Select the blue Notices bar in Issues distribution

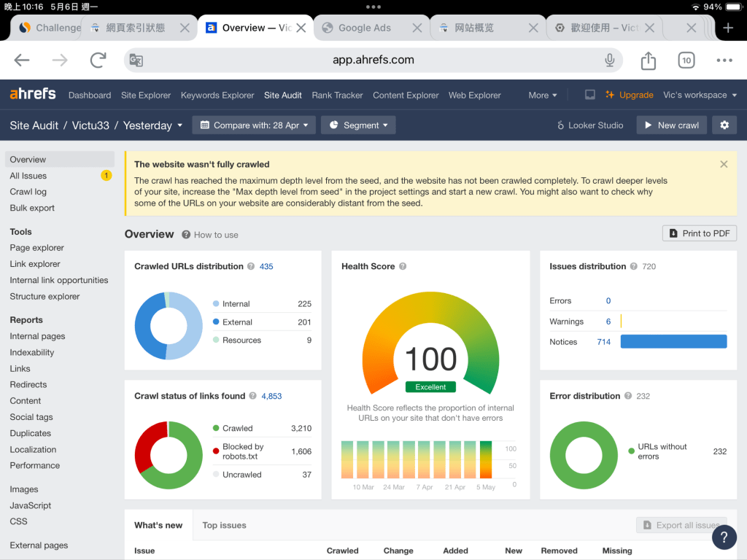[x=673, y=341]
